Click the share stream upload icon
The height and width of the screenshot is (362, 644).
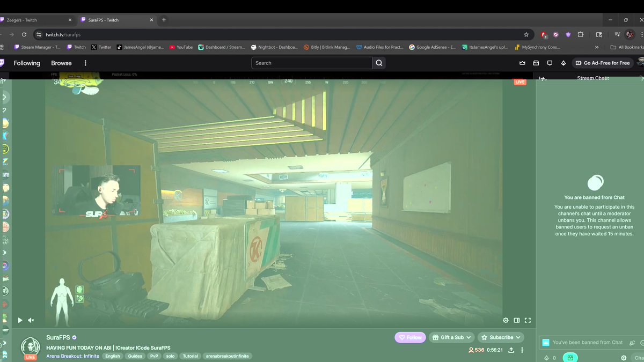pyautogui.click(x=511, y=350)
